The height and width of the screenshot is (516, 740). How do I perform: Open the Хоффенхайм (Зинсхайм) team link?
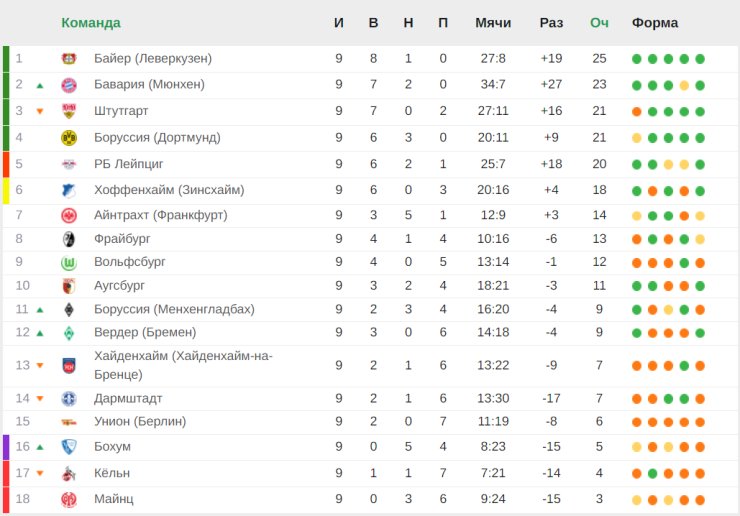[x=169, y=190]
